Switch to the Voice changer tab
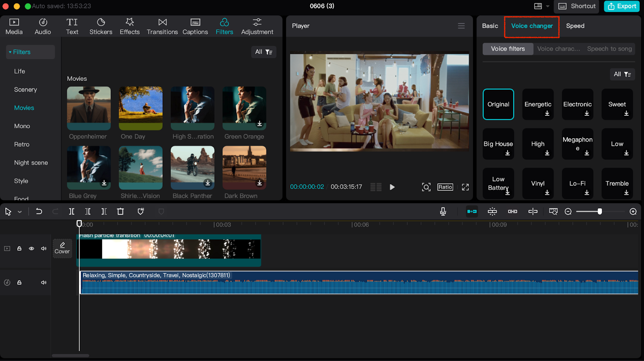This screenshot has height=361, width=644. tap(532, 26)
